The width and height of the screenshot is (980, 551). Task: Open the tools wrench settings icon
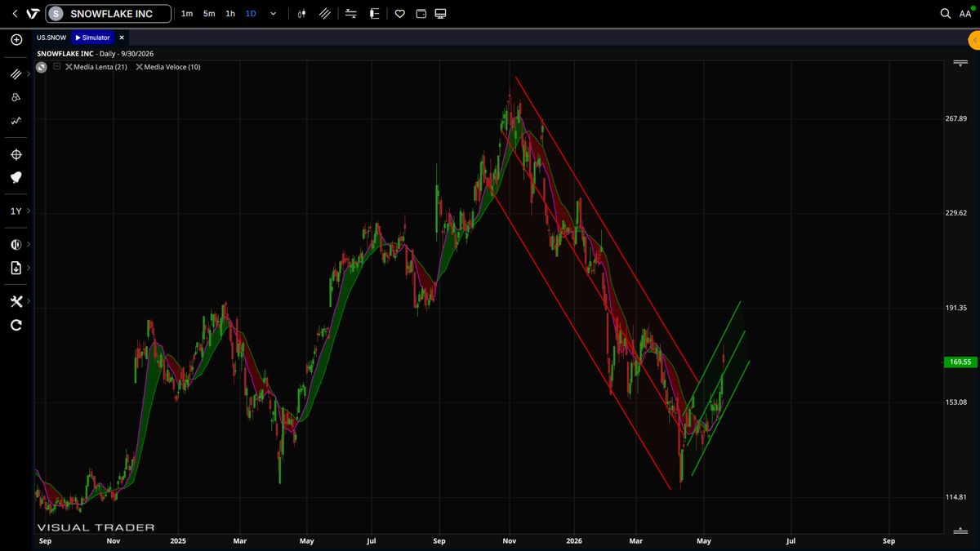pyautogui.click(x=16, y=301)
